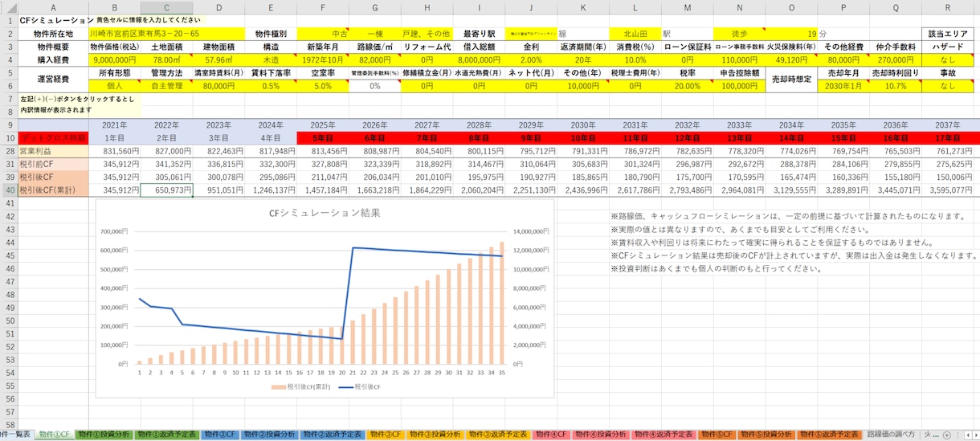This screenshot has width=980, height=441.
Task: Select column B header
Action: (x=115, y=6)
